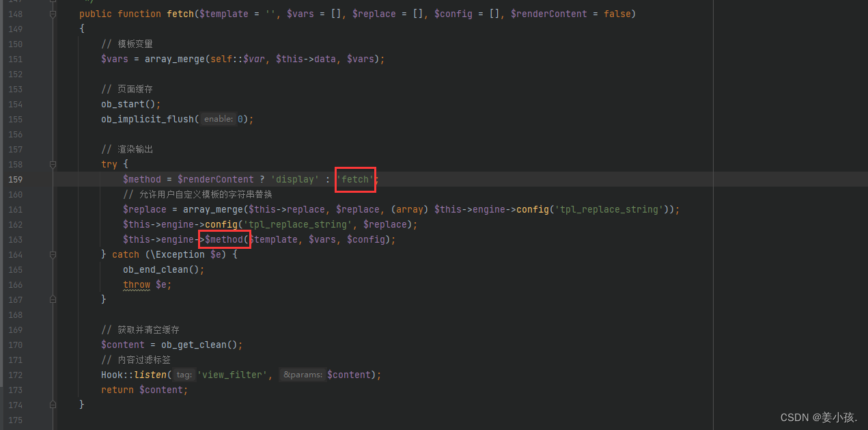868x430 pixels.
Task: Click the '&params:' inlay hint
Action: point(303,375)
